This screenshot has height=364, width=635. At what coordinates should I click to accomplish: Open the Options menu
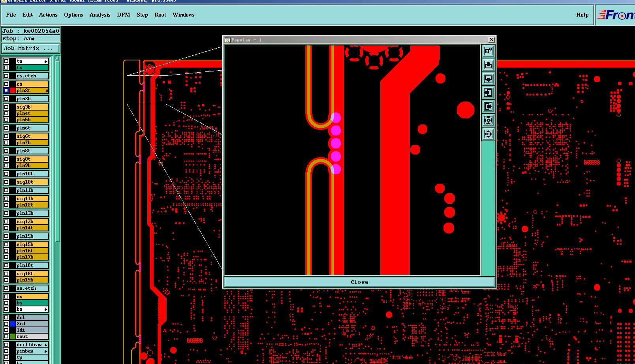73,15
